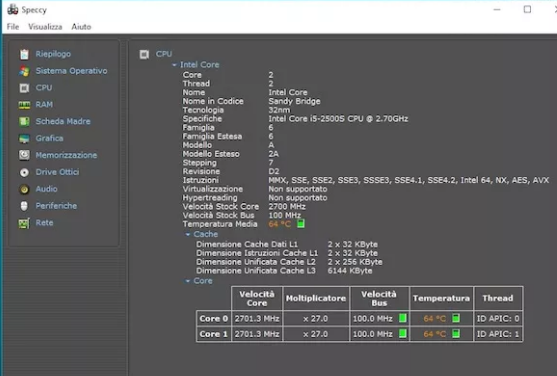Collapse the Intel Core tree node
The height and width of the screenshot is (376, 557).
tap(174, 65)
